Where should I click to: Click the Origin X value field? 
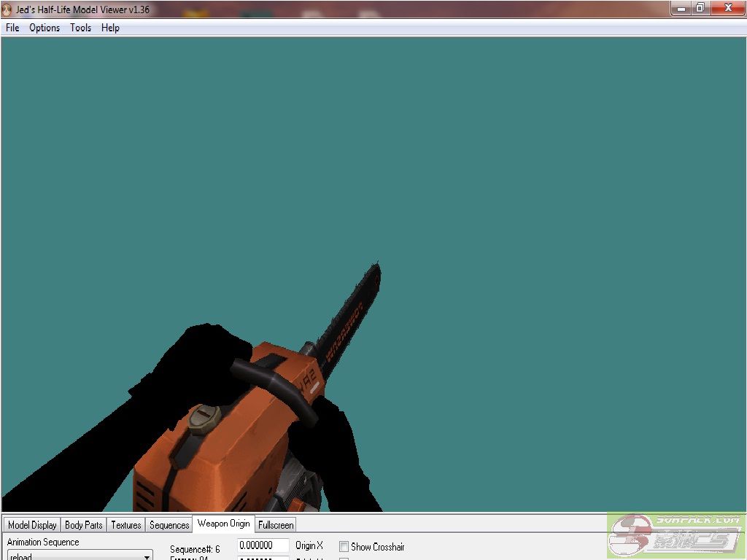pos(263,545)
